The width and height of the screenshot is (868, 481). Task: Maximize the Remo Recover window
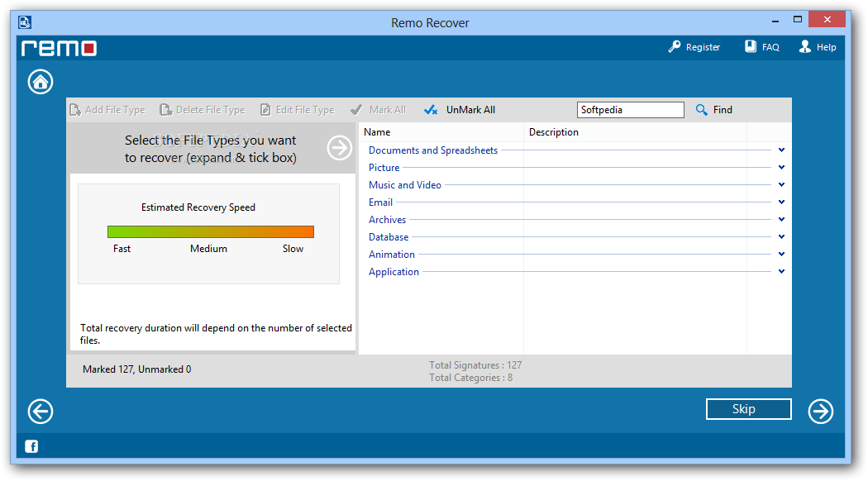pos(797,19)
